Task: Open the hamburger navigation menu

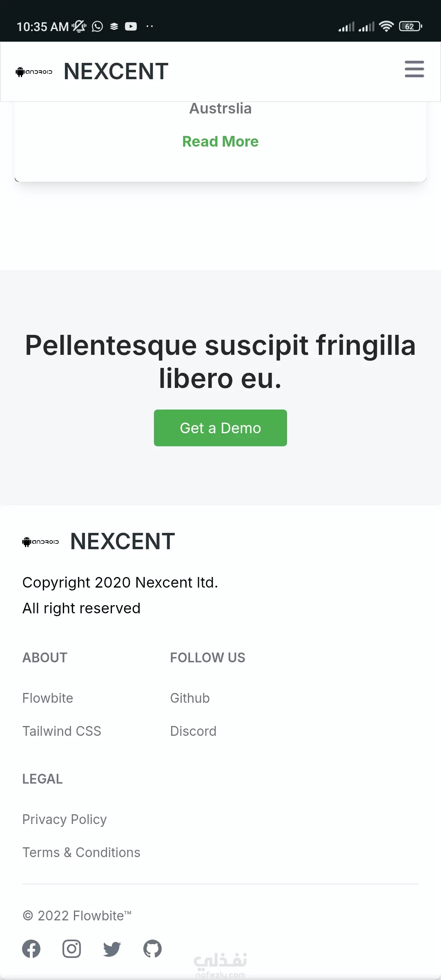Action: (414, 69)
